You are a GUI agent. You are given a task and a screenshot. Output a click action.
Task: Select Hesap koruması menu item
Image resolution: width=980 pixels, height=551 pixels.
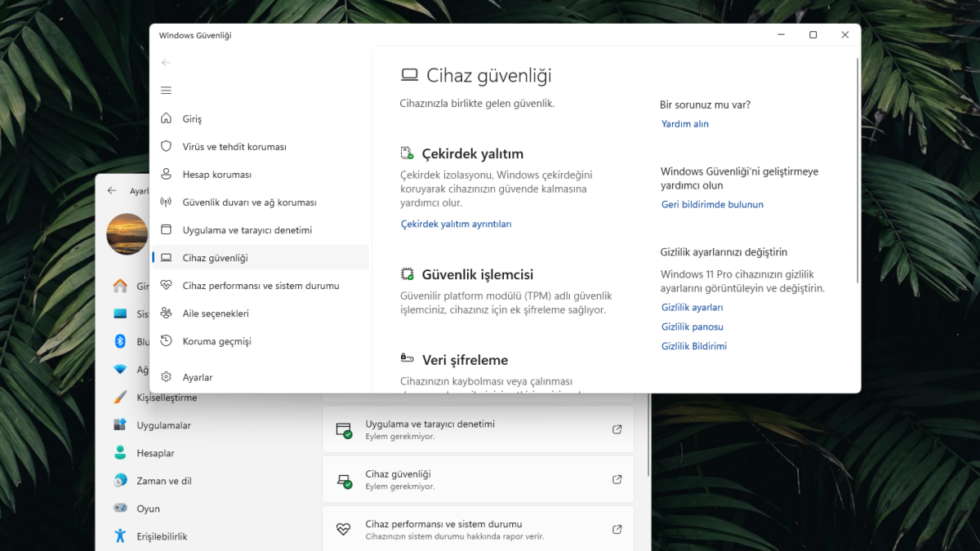[261, 174]
